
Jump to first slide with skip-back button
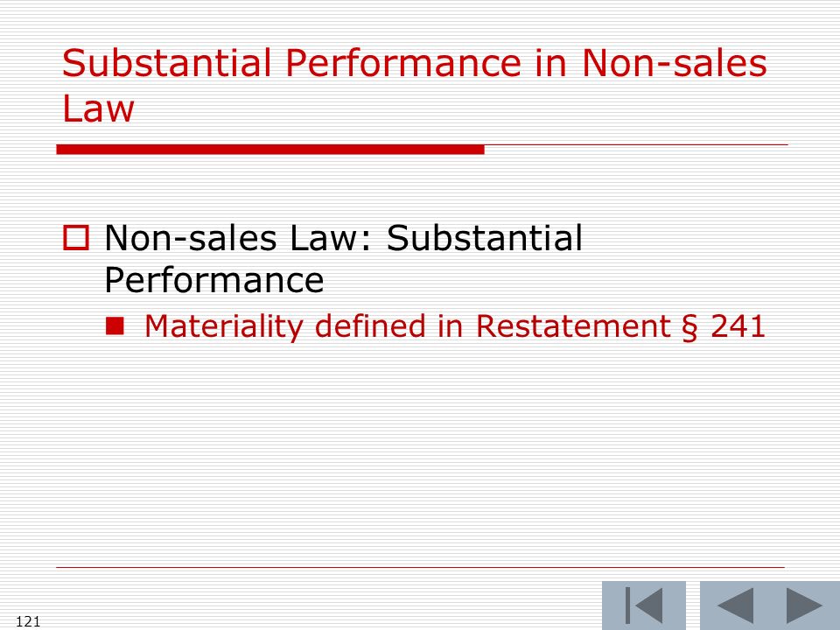(x=644, y=605)
